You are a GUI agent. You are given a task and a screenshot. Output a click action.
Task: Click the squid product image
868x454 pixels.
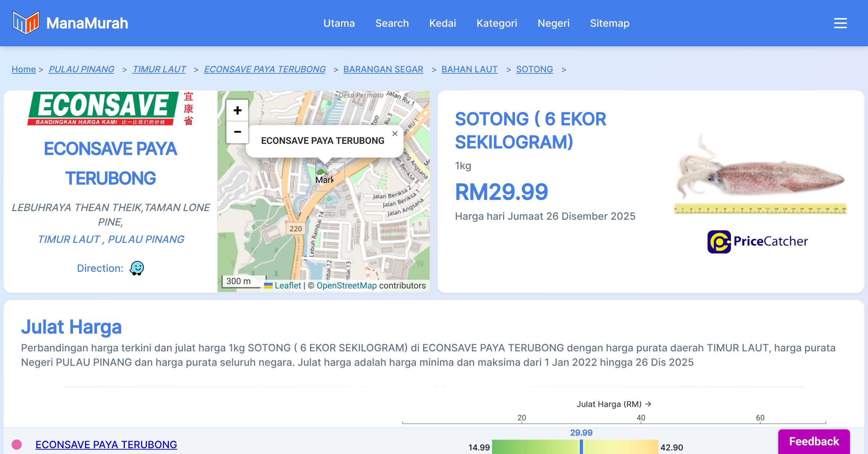pyautogui.click(x=759, y=174)
